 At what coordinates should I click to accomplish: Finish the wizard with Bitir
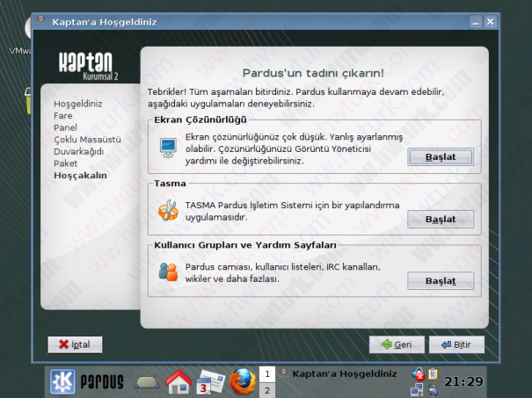pyautogui.click(x=456, y=344)
